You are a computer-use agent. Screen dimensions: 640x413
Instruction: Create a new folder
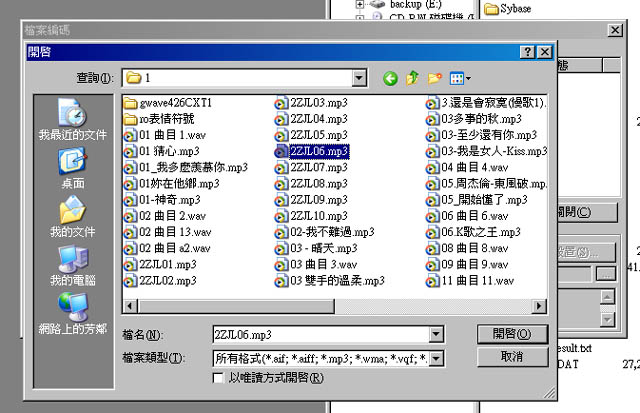click(x=435, y=78)
